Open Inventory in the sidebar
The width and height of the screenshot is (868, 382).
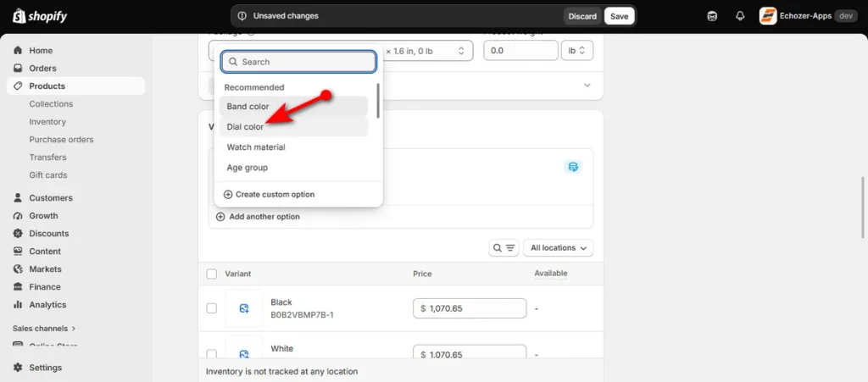47,122
